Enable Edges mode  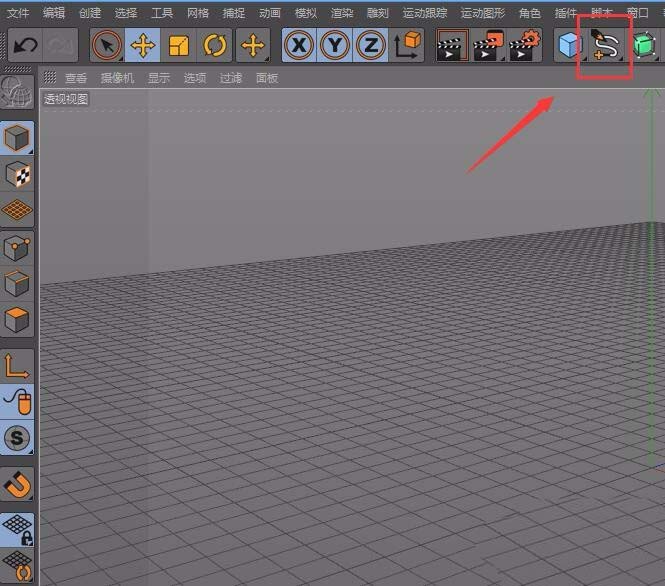point(17,284)
